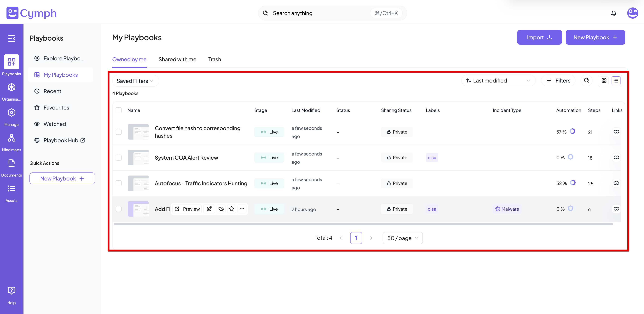Open more options ellipsis on the hovered row
Image resolution: width=644 pixels, height=314 pixels.
(242, 209)
